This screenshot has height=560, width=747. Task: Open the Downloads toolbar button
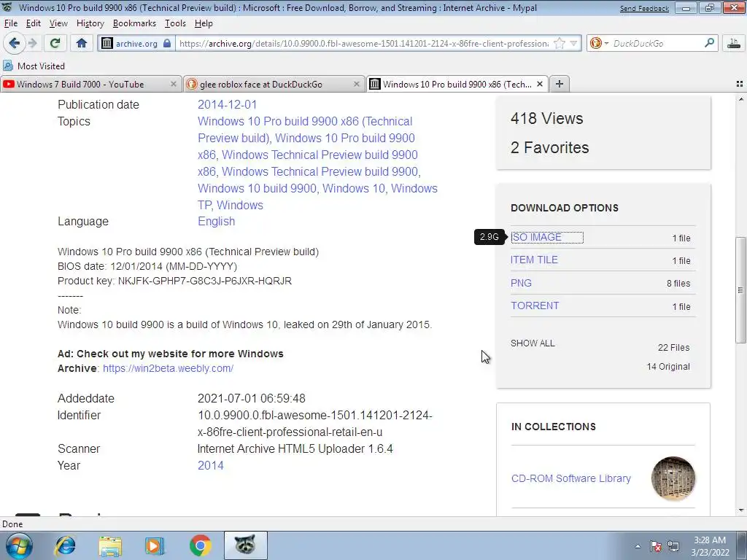pyautogui.click(x=734, y=43)
